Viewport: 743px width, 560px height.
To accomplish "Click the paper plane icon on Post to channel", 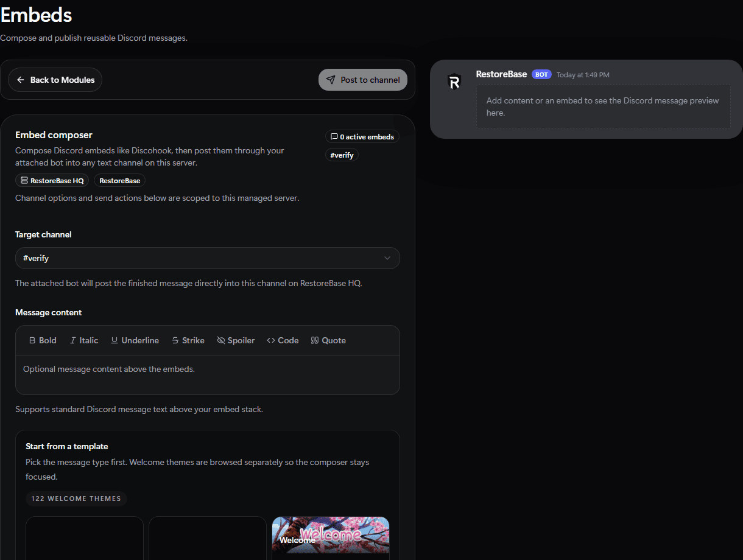I will [x=331, y=80].
